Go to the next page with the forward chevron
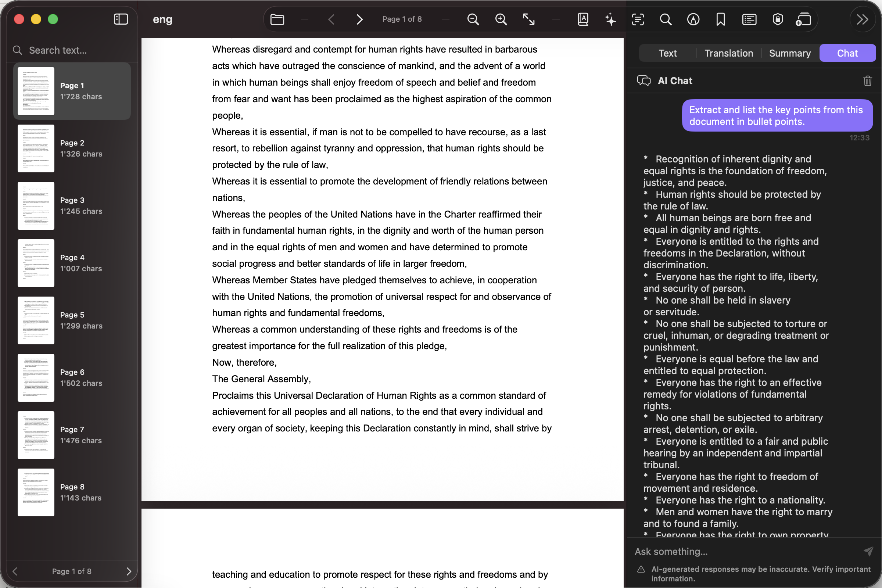This screenshot has width=882, height=588. pos(359,19)
